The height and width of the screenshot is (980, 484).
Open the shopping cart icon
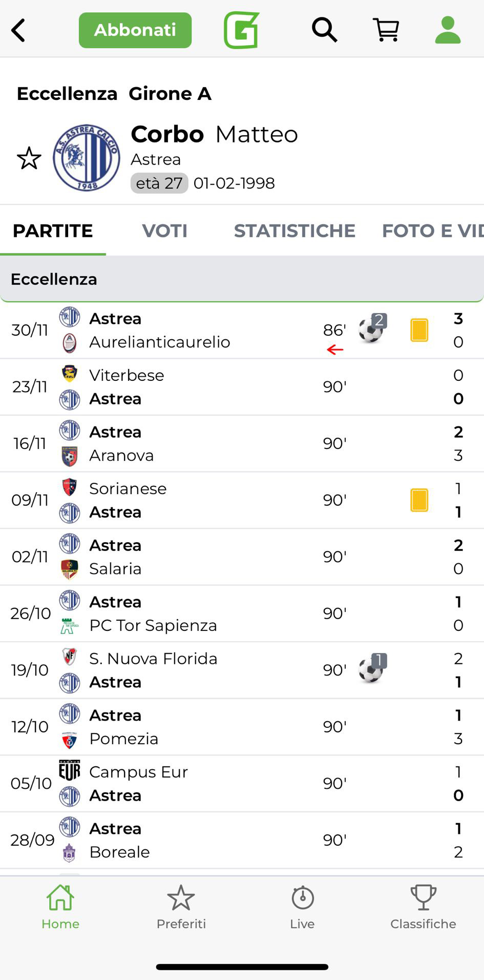(x=386, y=30)
